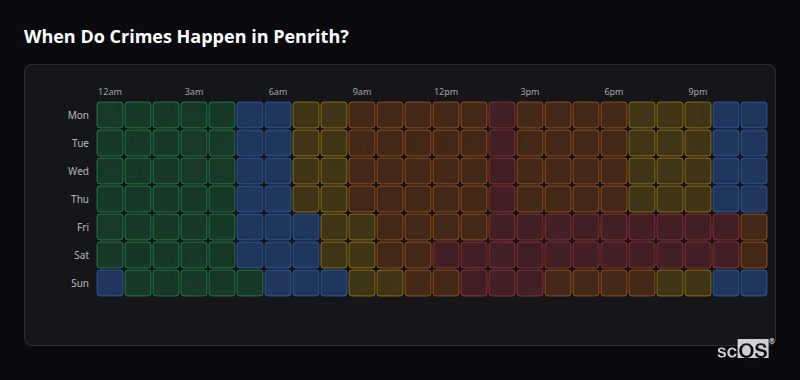Click the Tuesday 6pm heatmap cell

pos(614,143)
